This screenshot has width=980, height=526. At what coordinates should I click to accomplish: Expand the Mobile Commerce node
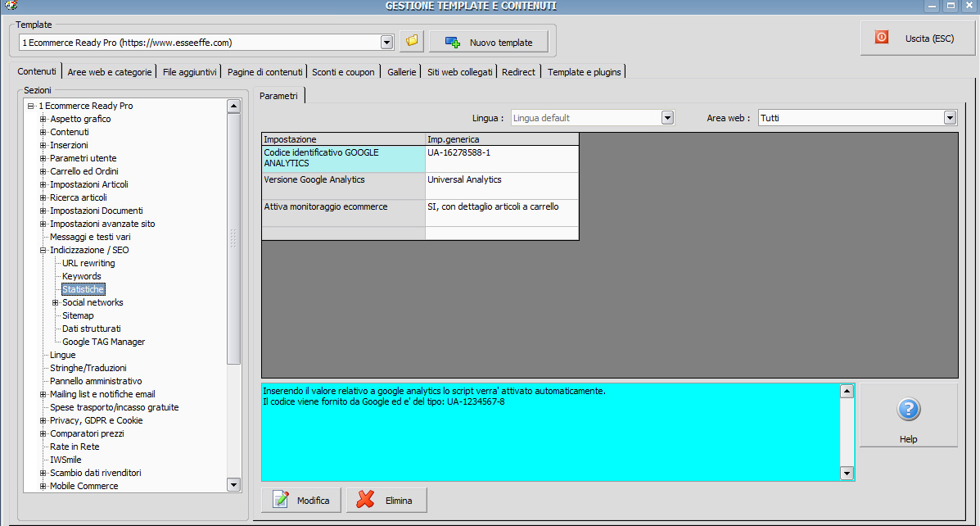[x=43, y=486]
